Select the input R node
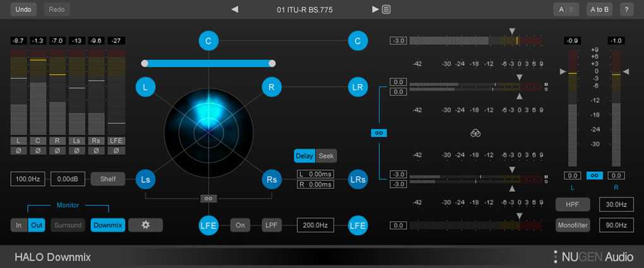 (x=271, y=87)
